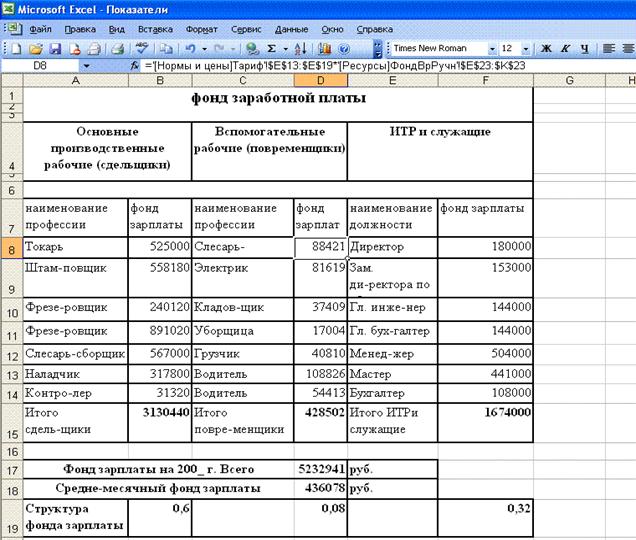636x540 pixels.
Task: Select cell with value 88421
Action: point(320,247)
